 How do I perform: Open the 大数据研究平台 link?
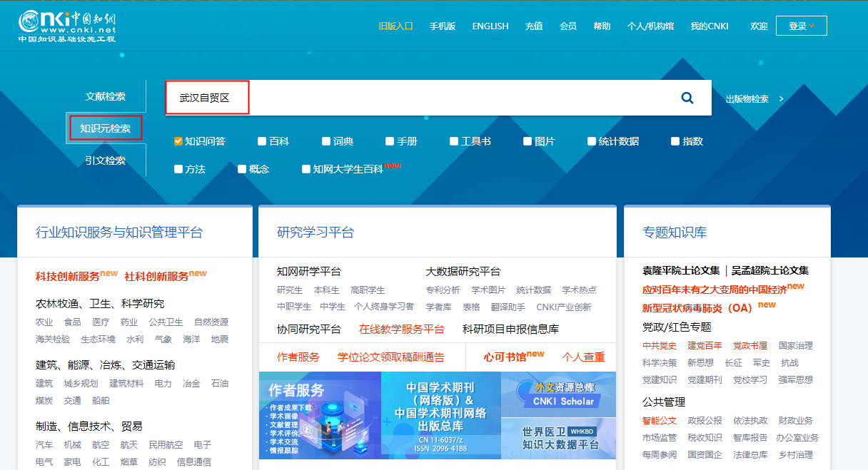463,271
